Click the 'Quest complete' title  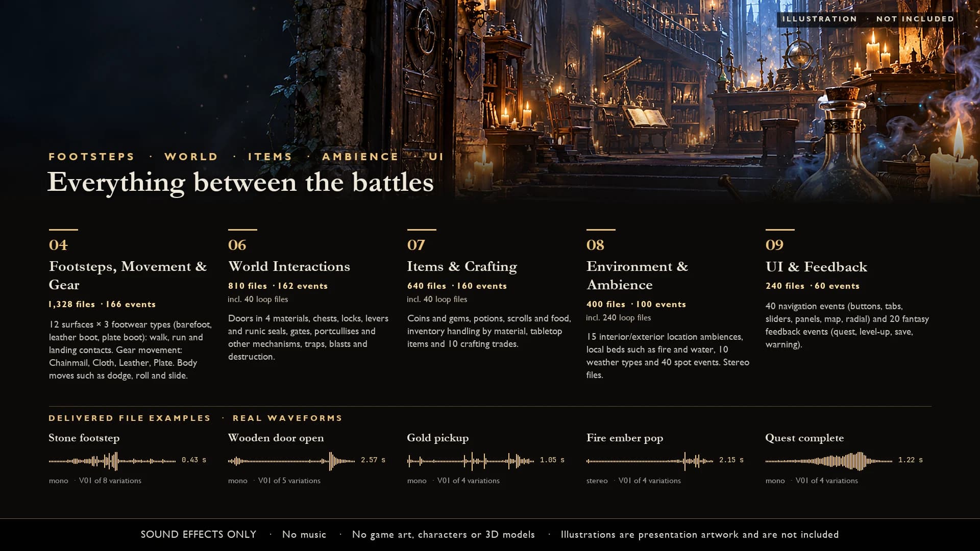pyautogui.click(x=804, y=438)
